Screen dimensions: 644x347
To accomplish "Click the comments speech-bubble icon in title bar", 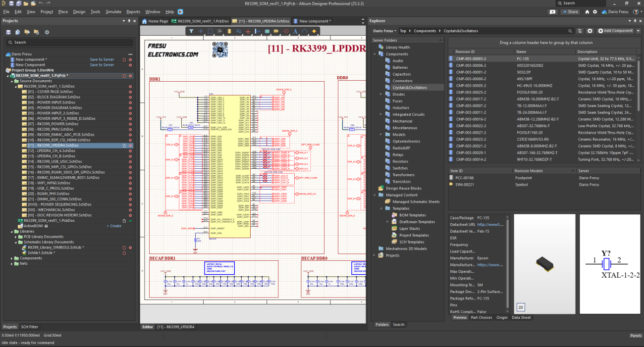I will 553,11.
